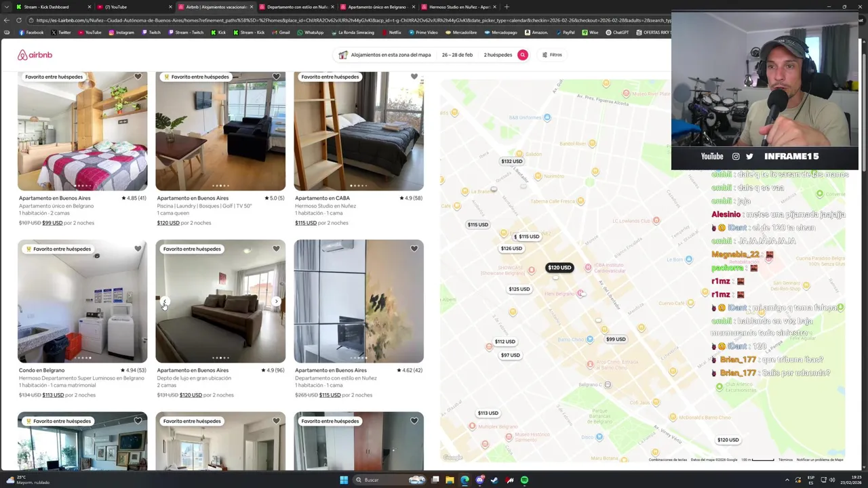The height and width of the screenshot is (488, 868).
Task: Open the Windows Start menu
Action: pos(344,480)
